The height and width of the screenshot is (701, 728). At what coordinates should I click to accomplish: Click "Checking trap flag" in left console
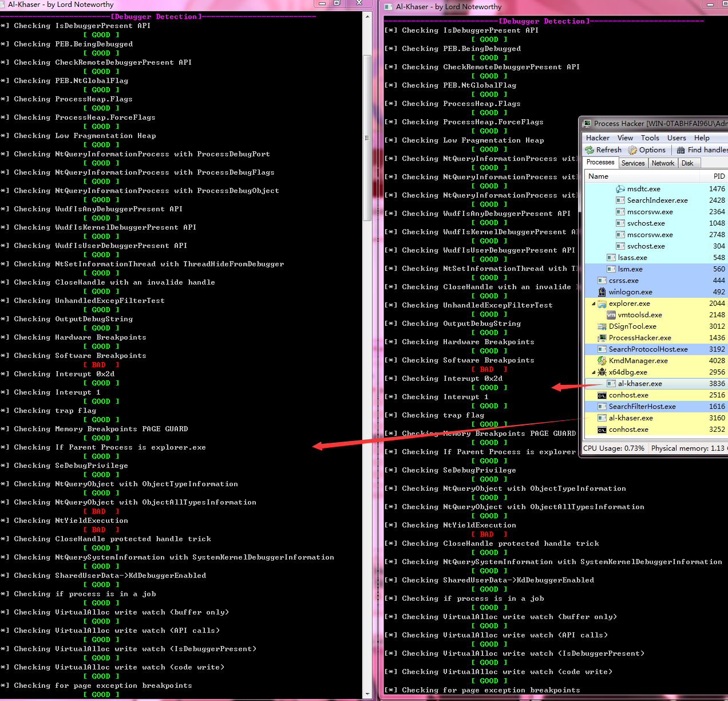[55, 411]
